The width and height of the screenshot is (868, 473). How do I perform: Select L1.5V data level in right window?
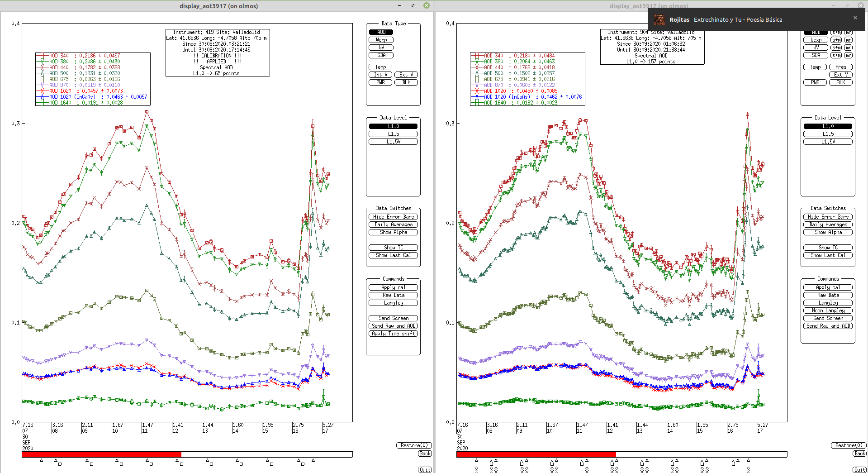coord(828,142)
